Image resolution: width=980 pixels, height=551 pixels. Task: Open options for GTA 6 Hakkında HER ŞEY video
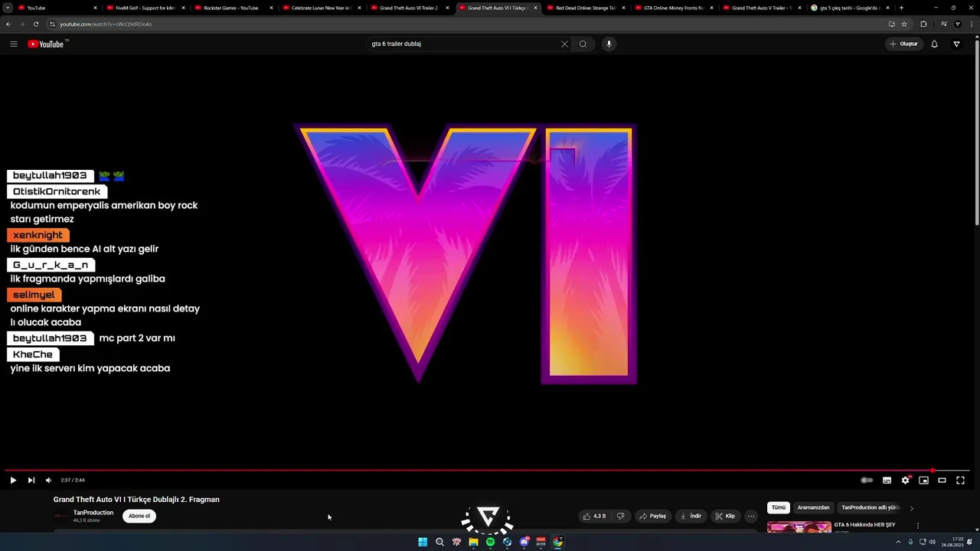918,526
